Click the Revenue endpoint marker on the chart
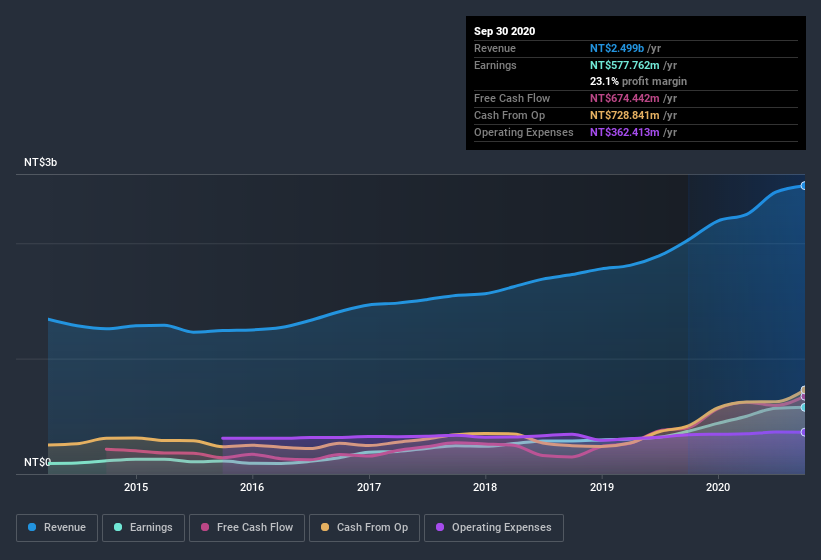Screen dimensions: 821x560 tap(804, 186)
